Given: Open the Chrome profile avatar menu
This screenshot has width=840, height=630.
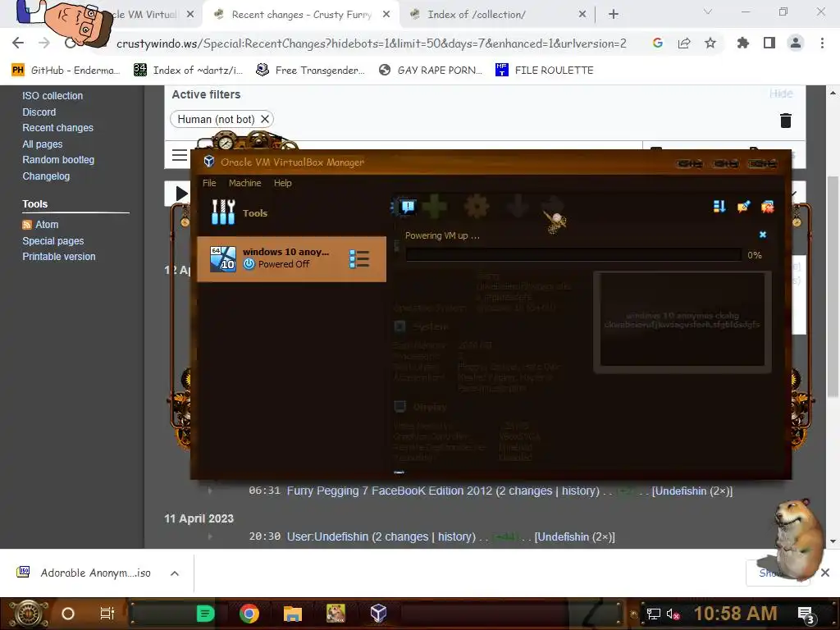Looking at the screenshot, I should click(x=796, y=43).
